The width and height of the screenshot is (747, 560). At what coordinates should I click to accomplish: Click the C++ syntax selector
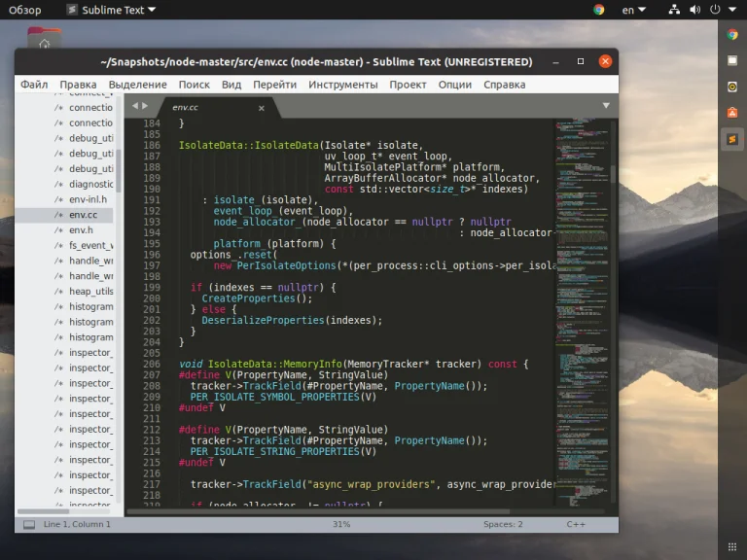click(576, 525)
